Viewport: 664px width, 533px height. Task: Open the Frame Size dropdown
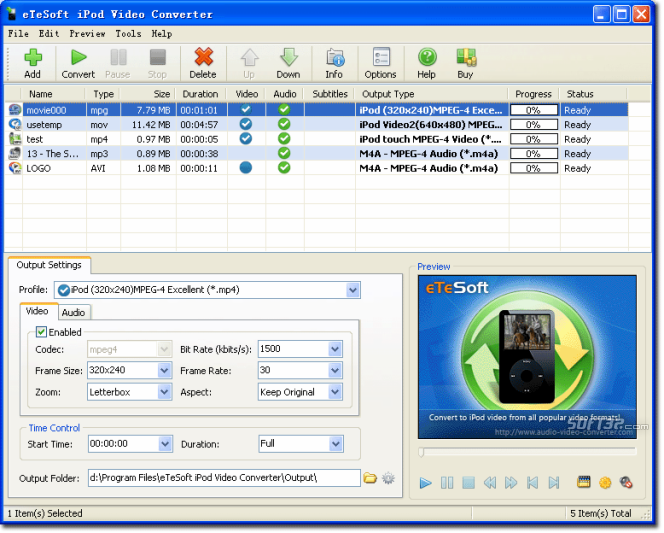pos(164,370)
